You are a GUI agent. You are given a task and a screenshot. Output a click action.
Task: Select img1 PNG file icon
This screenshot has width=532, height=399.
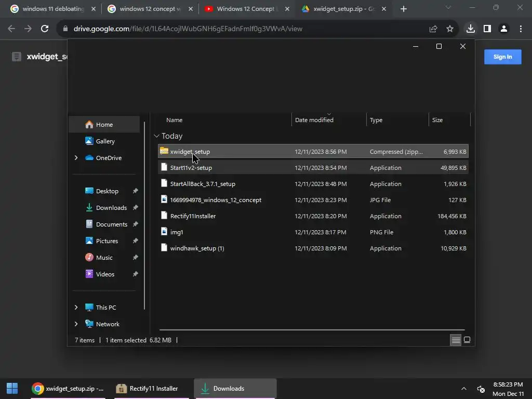(x=164, y=231)
